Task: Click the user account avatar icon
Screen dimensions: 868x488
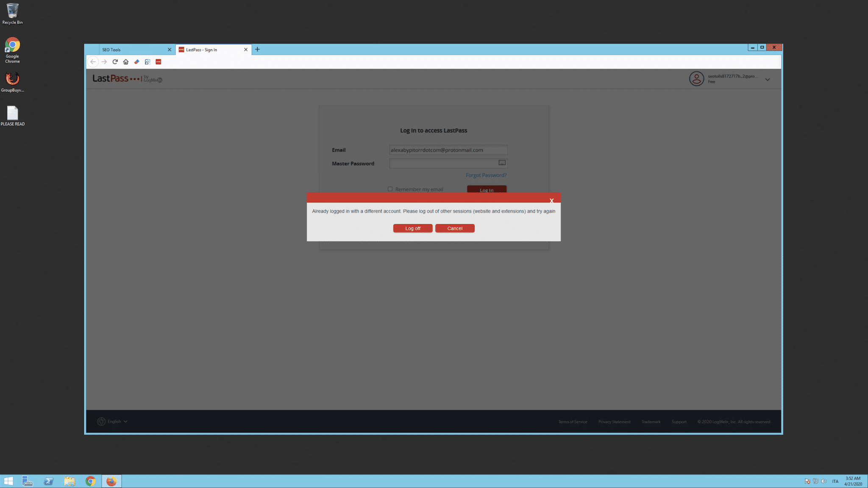Action: (696, 79)
